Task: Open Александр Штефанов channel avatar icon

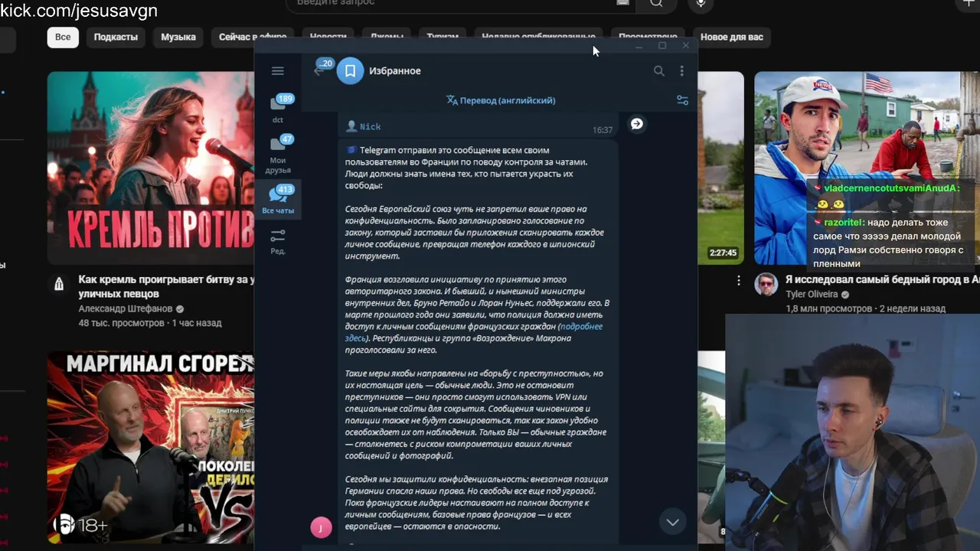Action: pos(59,285)
